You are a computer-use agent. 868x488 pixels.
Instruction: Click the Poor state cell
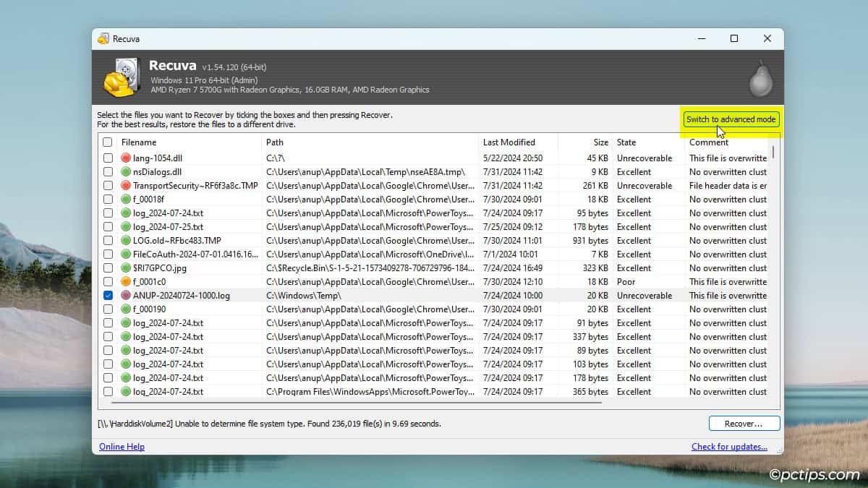(x=626, y=282)
